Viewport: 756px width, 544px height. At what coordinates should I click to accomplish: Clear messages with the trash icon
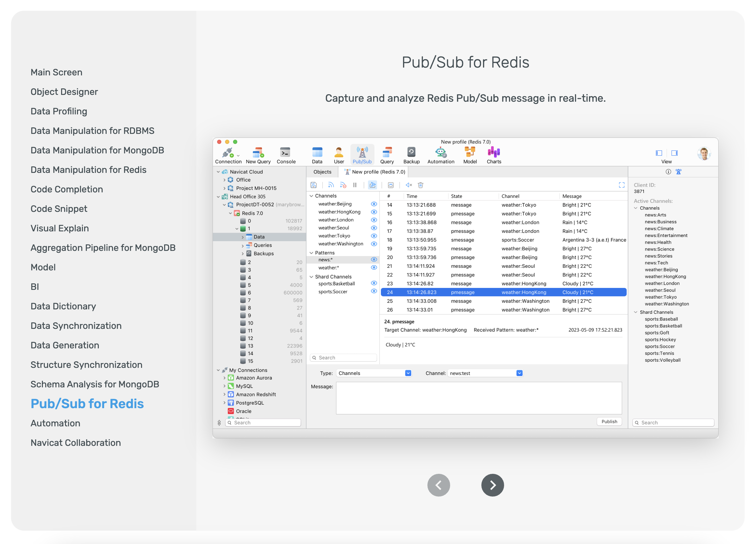(420, 185)
